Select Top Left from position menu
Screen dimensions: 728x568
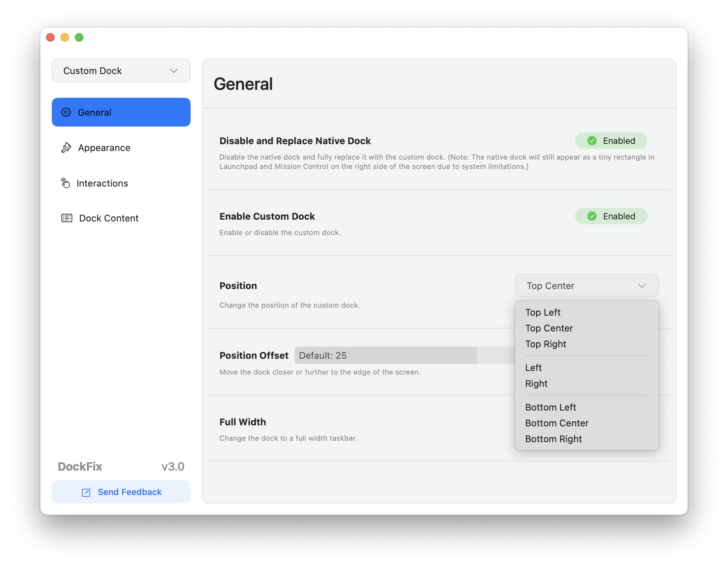tap(543, 312)
